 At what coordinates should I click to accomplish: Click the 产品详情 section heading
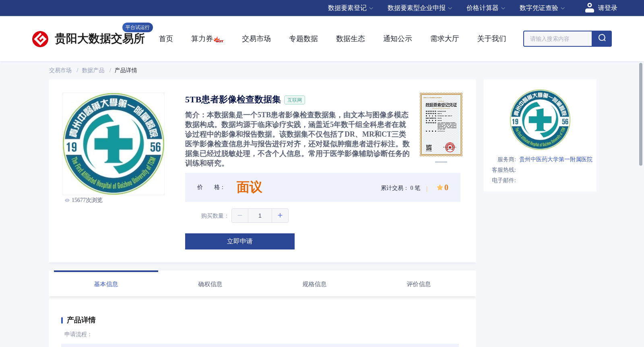(81, 320)
